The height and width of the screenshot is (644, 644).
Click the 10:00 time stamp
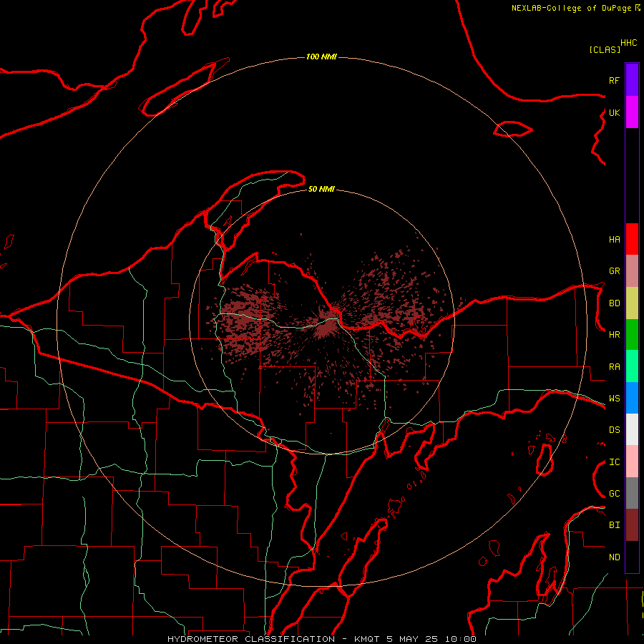pos(460,639)
